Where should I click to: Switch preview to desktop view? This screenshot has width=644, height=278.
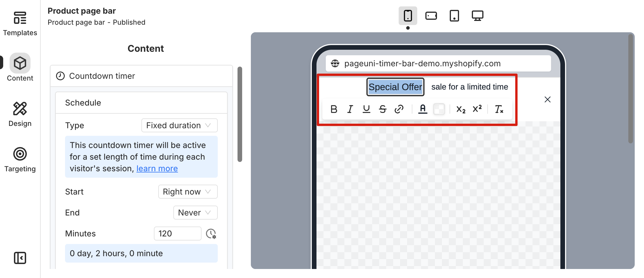(478, 16)
